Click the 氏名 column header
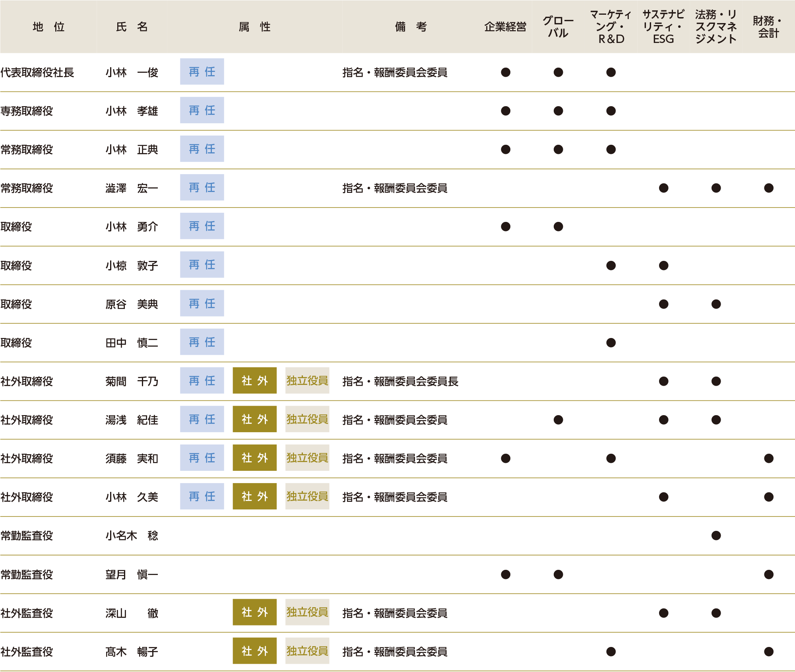 pyautogui.click(x=132, y=27)
